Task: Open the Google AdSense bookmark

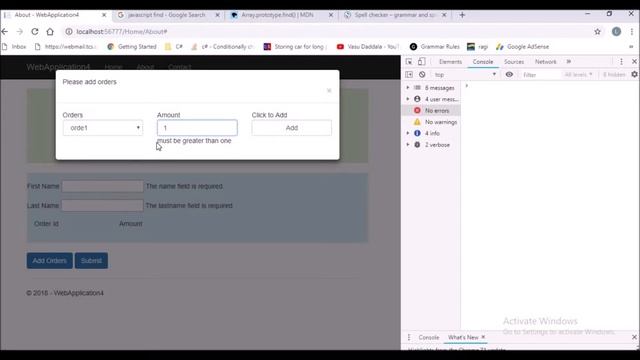Action: pos(522,47)
